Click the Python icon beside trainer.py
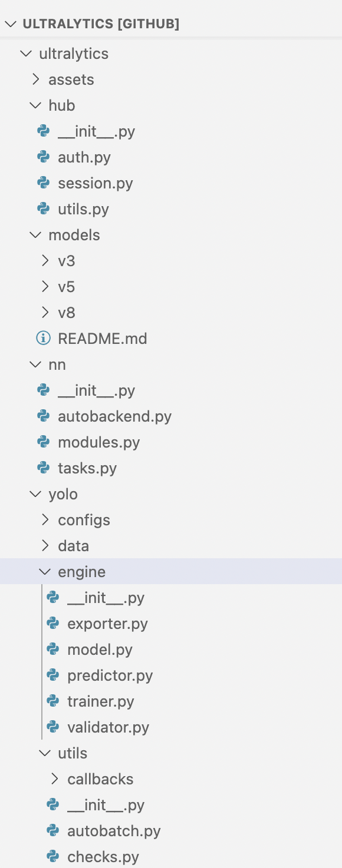 pos(52,701)
